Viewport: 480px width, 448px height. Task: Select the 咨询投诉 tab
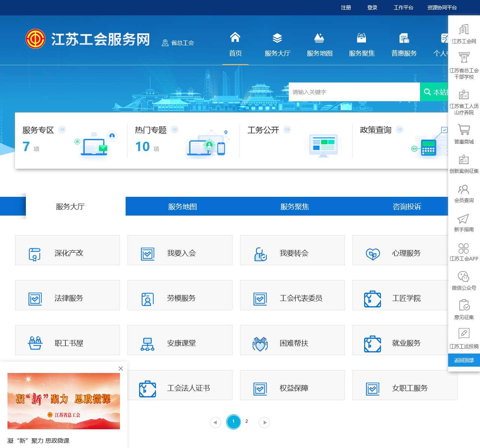407,207
